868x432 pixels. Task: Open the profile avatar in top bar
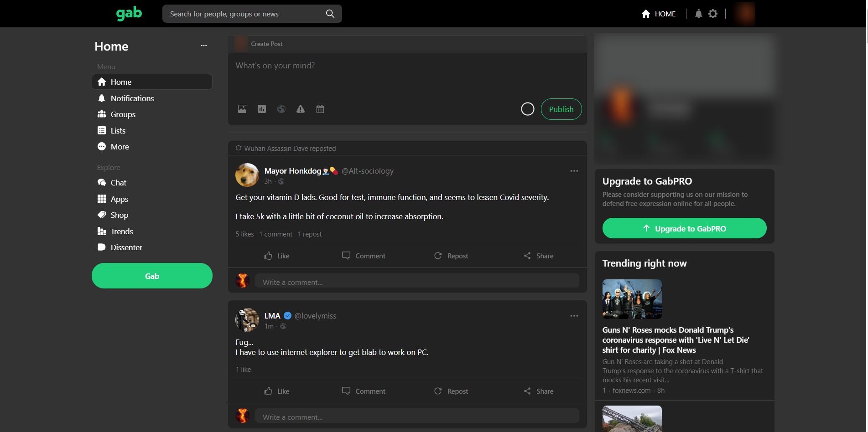coord(744,14)
